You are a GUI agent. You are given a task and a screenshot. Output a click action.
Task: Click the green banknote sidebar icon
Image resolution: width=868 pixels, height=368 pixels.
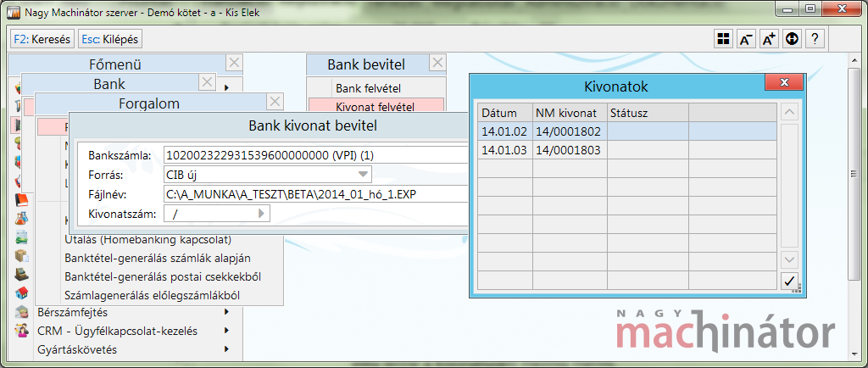(21, 237)
